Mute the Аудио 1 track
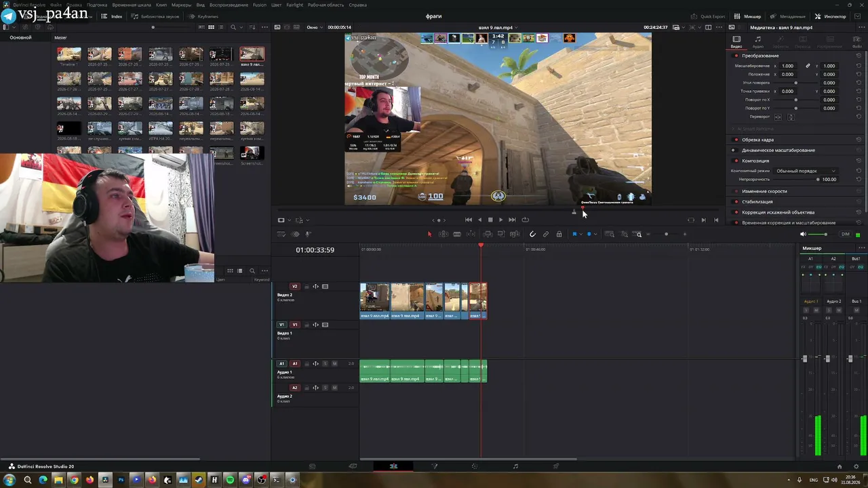The image size is (868, 488). [334, 364]
